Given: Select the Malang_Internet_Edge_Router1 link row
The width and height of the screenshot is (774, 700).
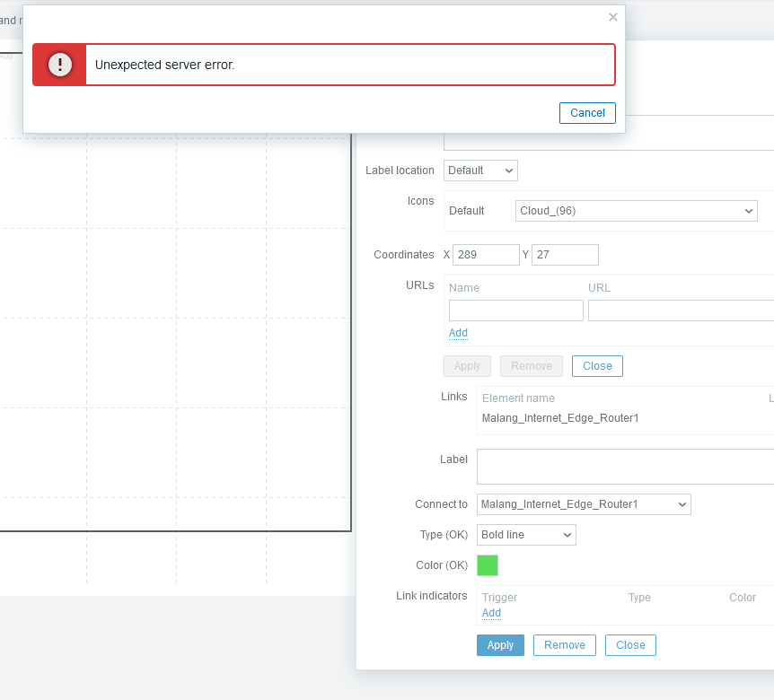Looking at the screenshot, I should [x=560, y=418].
